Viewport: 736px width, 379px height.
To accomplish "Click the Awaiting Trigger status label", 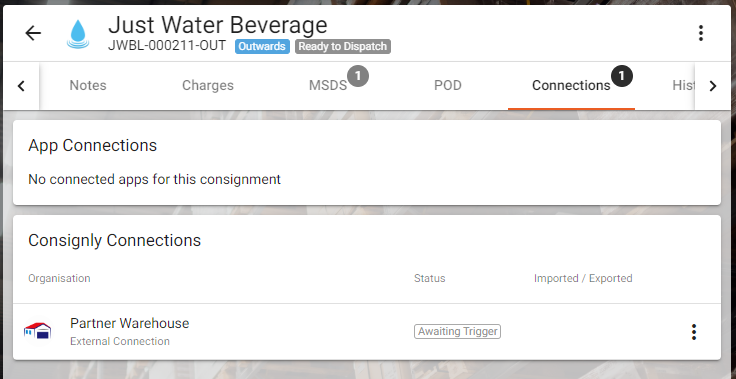I will (x=457, y=332).
